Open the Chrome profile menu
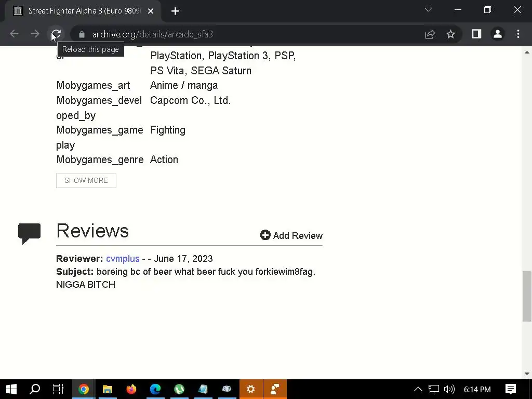The image size is (532, 399). tap(497, 34)
